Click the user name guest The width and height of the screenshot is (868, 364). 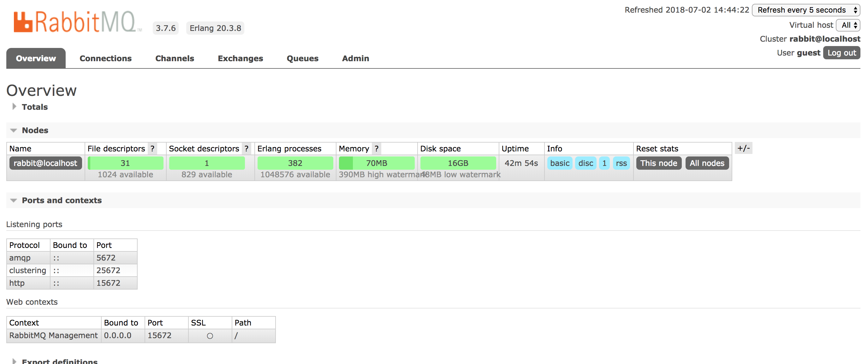coord(808,53)
